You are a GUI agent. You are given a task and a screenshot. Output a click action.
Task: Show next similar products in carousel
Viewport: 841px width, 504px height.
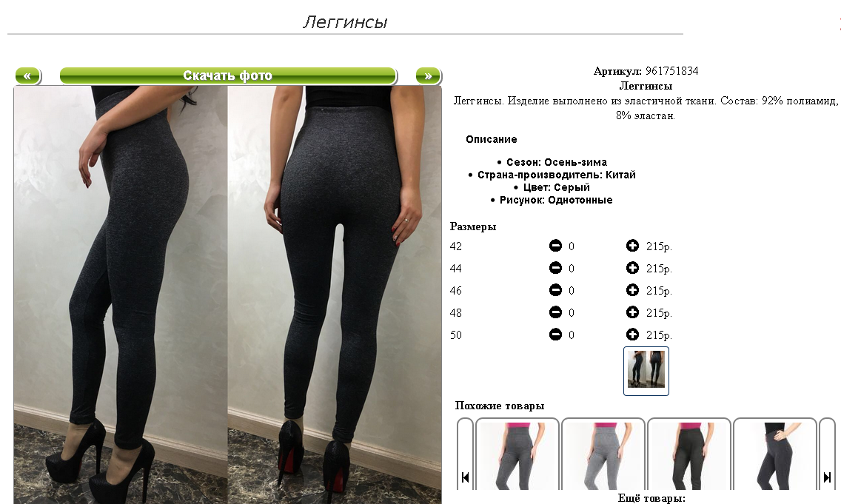point(827,454)
